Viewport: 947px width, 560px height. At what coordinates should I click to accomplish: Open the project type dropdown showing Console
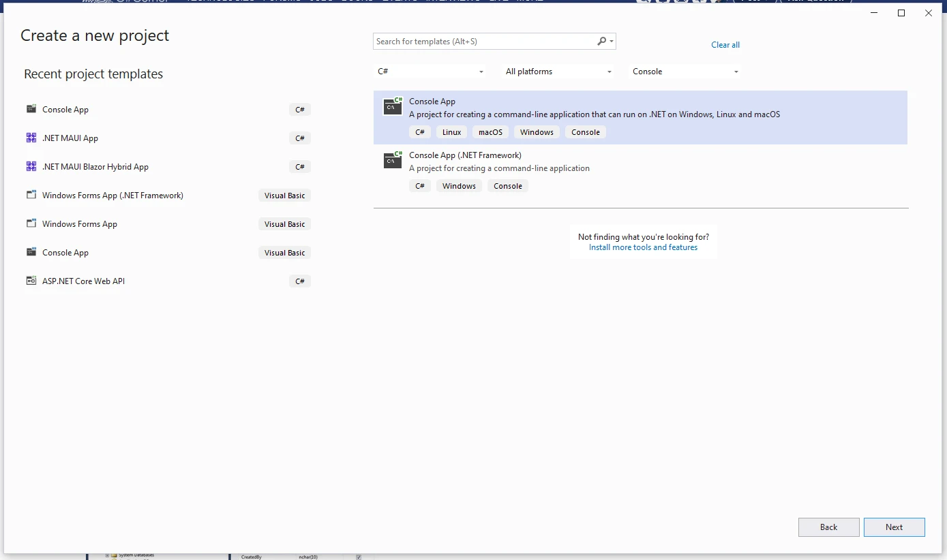685,72
